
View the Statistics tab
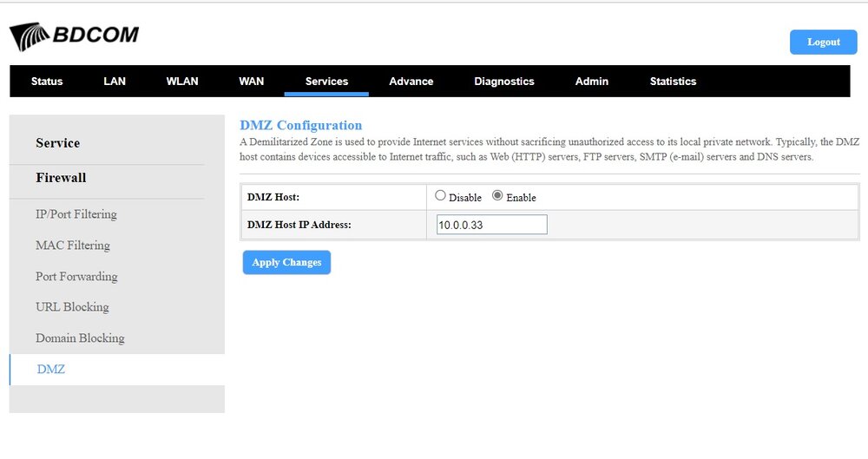coord(673,82)
